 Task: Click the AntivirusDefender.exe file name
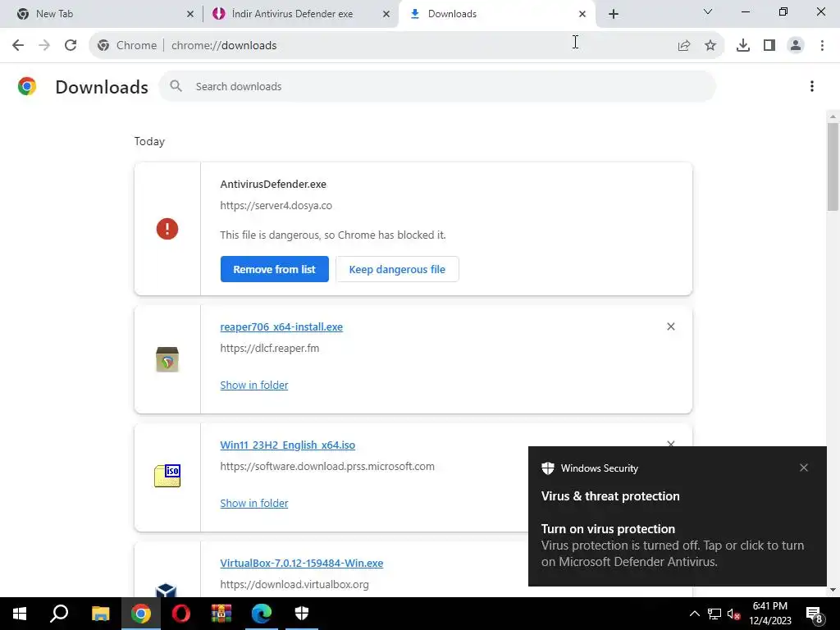point(273,184)
